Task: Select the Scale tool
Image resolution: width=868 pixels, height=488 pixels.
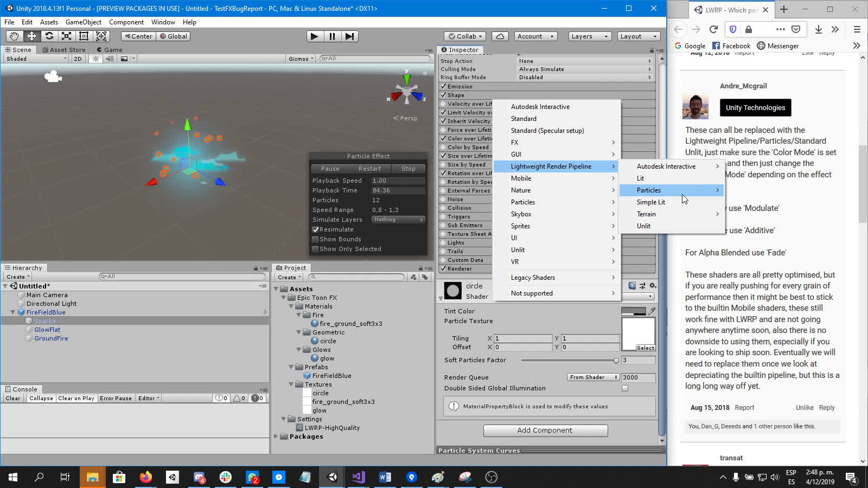Action: click(x=66, y=36)
